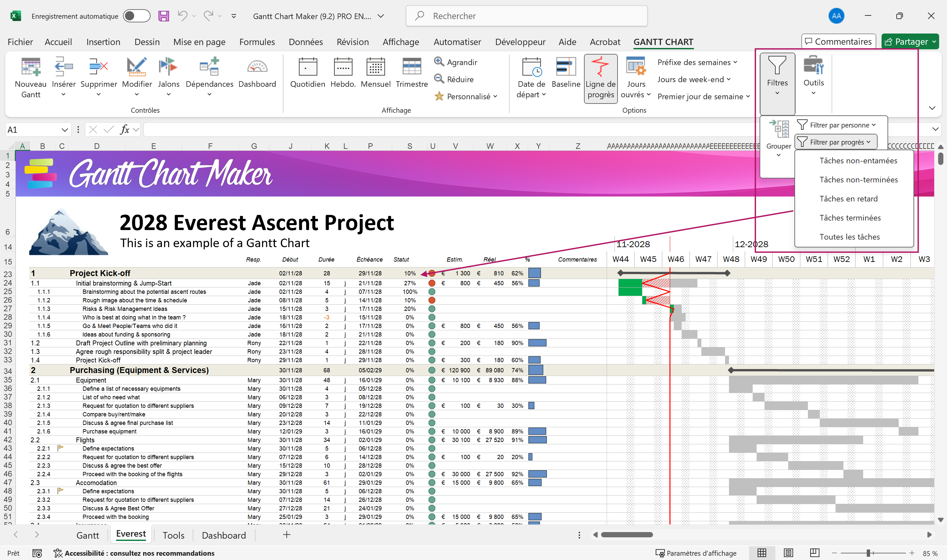Switch to the Dashboard sheet tab
The width and height of the screenshot is (947, 560).
[224, 535]
